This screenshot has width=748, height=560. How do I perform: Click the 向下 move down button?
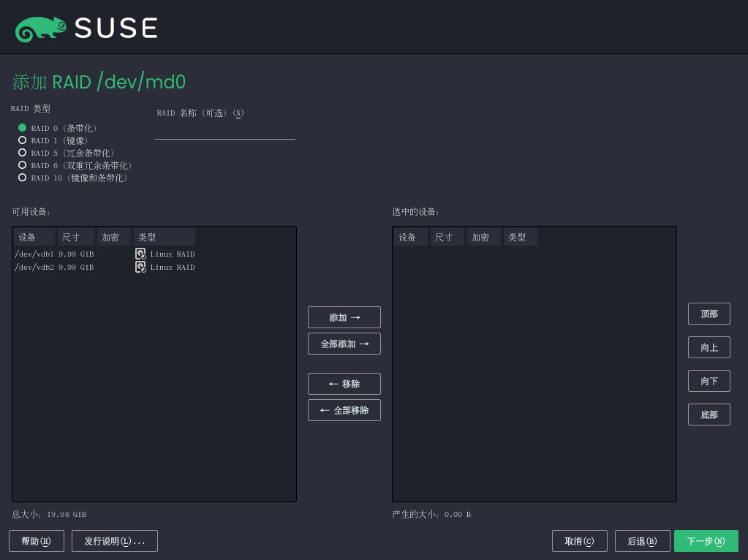(x=709, y=381)
